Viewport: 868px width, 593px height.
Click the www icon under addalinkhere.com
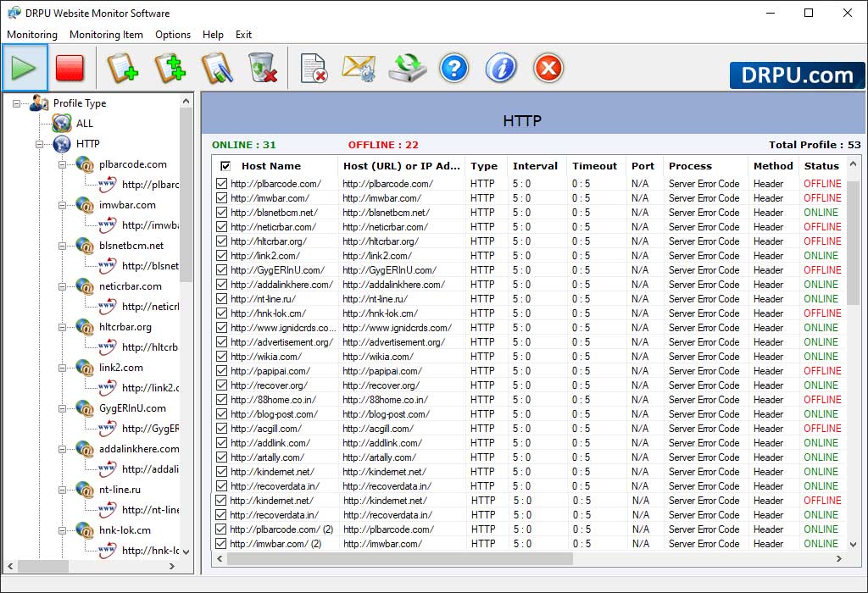pos(107,469)
